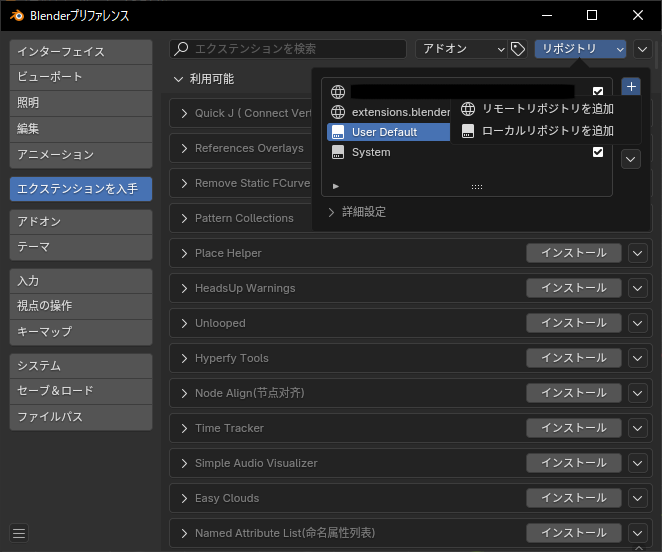Click the hamburger menu icon at bottom left

tap(19, 533)
